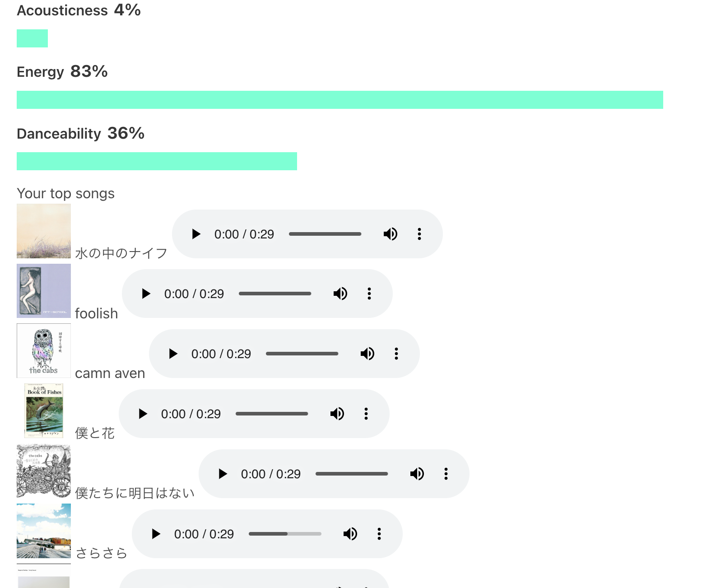The height and width of the screenshot is (588, 707).
Task: Mute the さらさら audio player
Action: (x=350, y=534)
